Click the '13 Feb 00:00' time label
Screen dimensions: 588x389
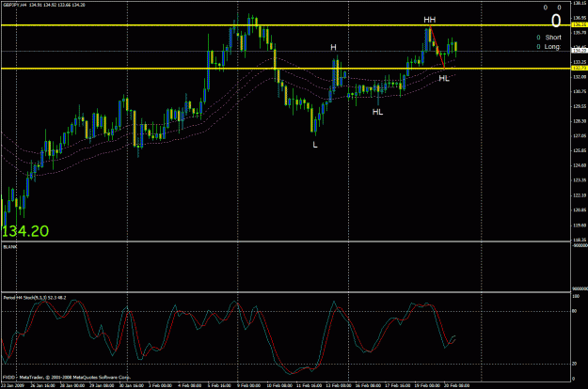(339, 385)
